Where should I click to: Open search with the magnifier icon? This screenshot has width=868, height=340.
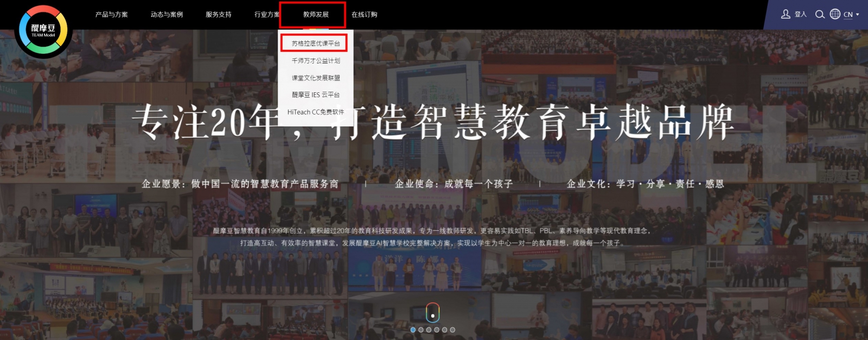coord(820,14)
